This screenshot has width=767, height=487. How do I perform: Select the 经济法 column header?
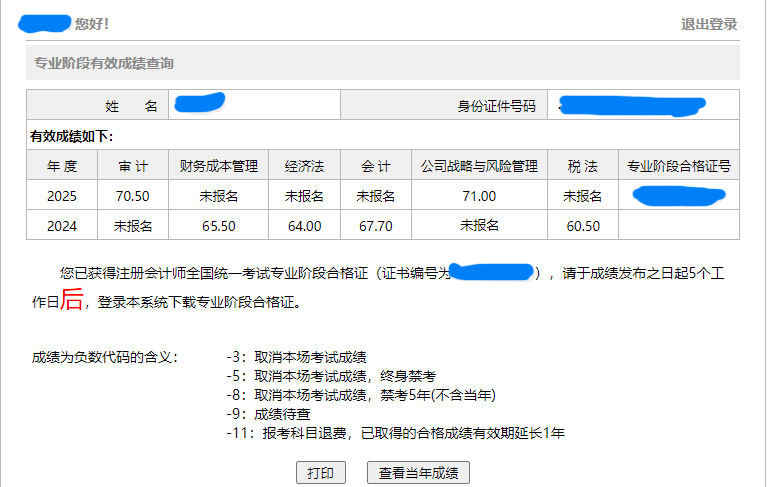[304, 166]
